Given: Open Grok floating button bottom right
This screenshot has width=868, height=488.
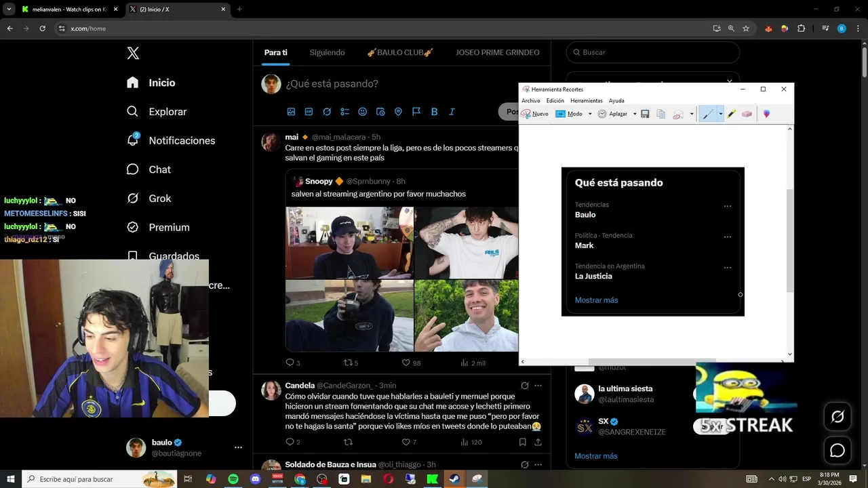Looking at the screenshot, I should tap(837, 418).
